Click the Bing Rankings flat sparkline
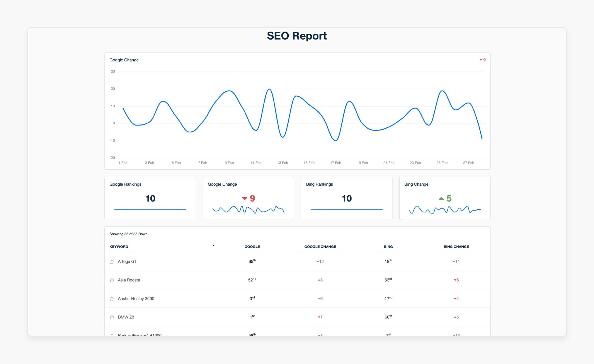 (x=347, y=210)
